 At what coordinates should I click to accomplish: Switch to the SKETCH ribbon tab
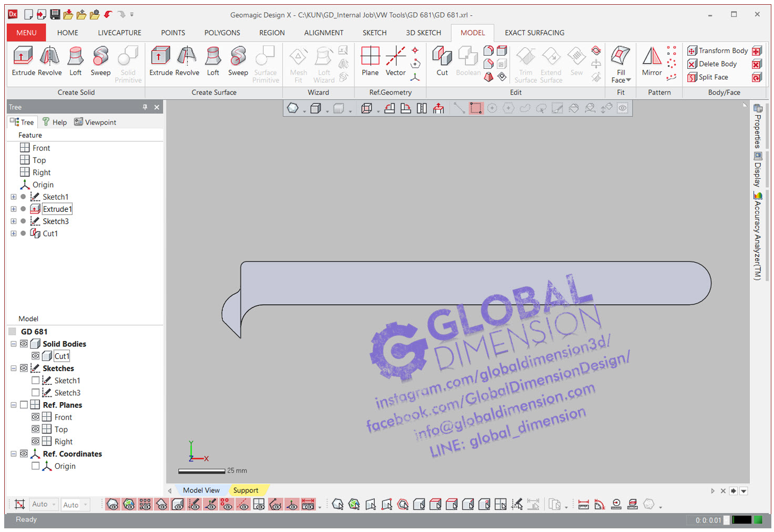(374, 33)
